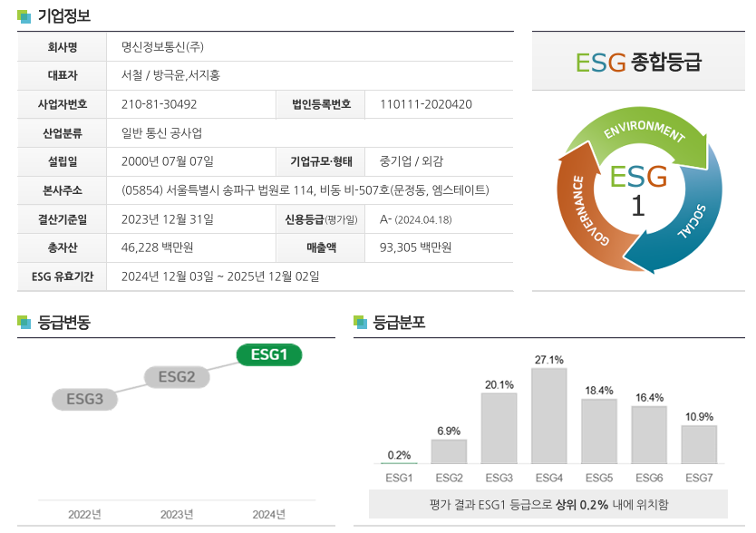This screenshot has width=756, height=533.
Task: Click the ESG 종합등급 header
Action: (638, 63)
